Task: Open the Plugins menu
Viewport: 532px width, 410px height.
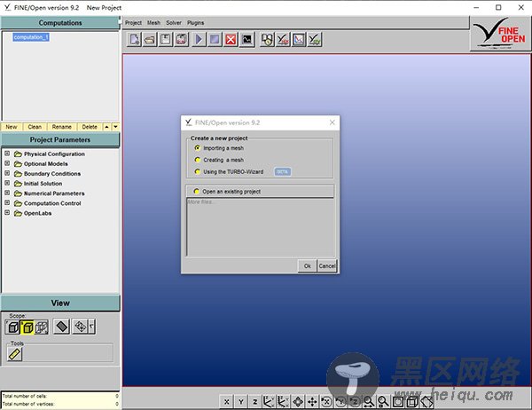Action: coord(195,23)
